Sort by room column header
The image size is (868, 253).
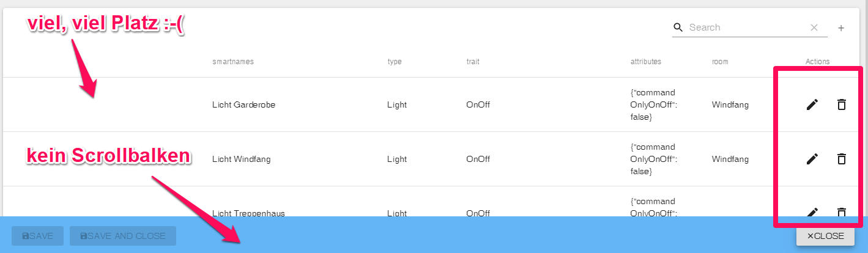click(720, 62)
